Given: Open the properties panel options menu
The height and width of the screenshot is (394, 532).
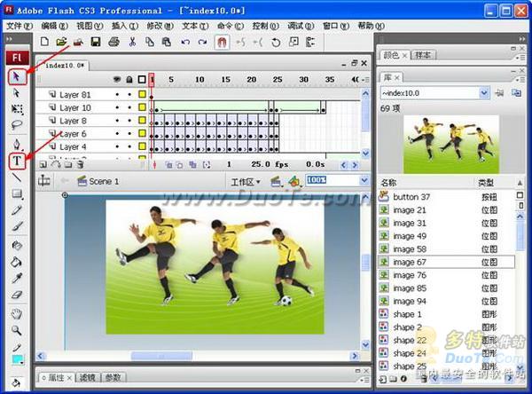Looking at the screenshot, I should click(x=364, y=380).
